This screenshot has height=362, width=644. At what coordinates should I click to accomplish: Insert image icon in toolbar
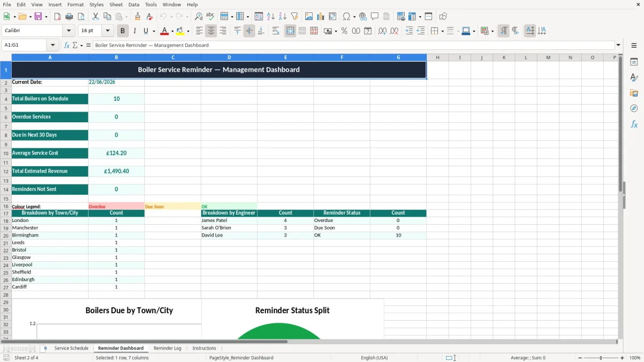click(x=309, y=17)
